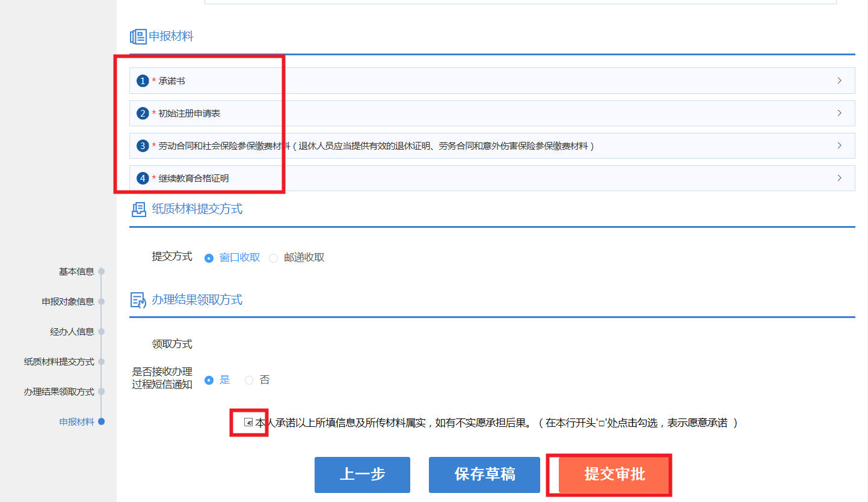The width and height of the screenshot is (868, 502).
Task: Click the 纸质材料提交方式 section icon
Action: pos(138,209)
